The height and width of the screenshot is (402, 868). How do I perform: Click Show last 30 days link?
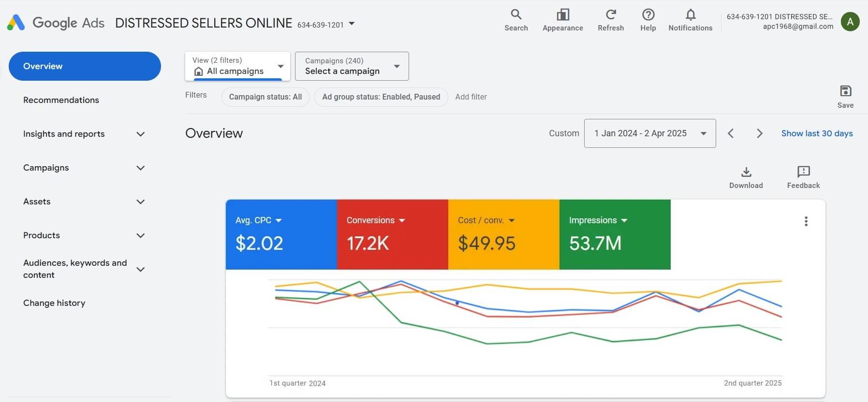[x=817, y=133]
